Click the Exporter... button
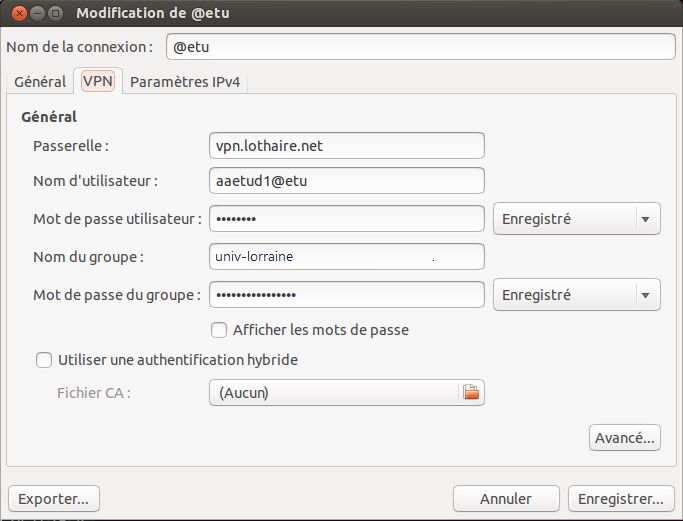Viewport: 683px width, 521px height. click(54, 499)
